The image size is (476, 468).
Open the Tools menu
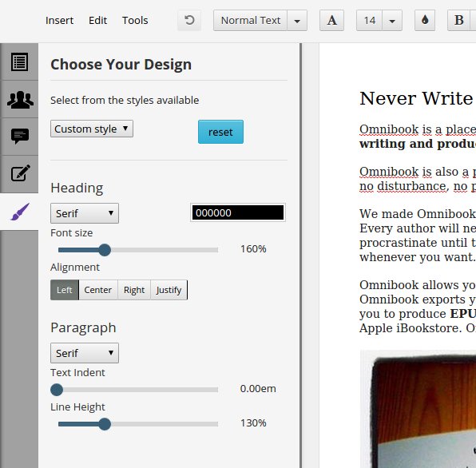tap(135, 20)
